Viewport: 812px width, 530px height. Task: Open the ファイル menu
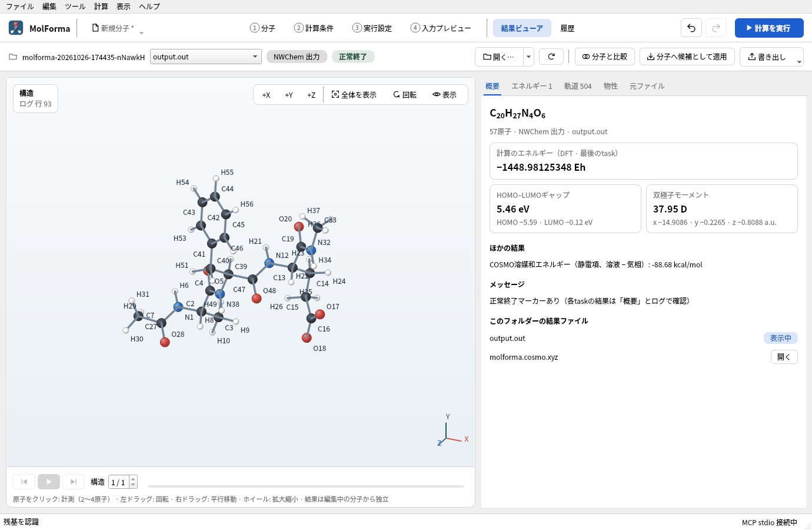point(20,6)
